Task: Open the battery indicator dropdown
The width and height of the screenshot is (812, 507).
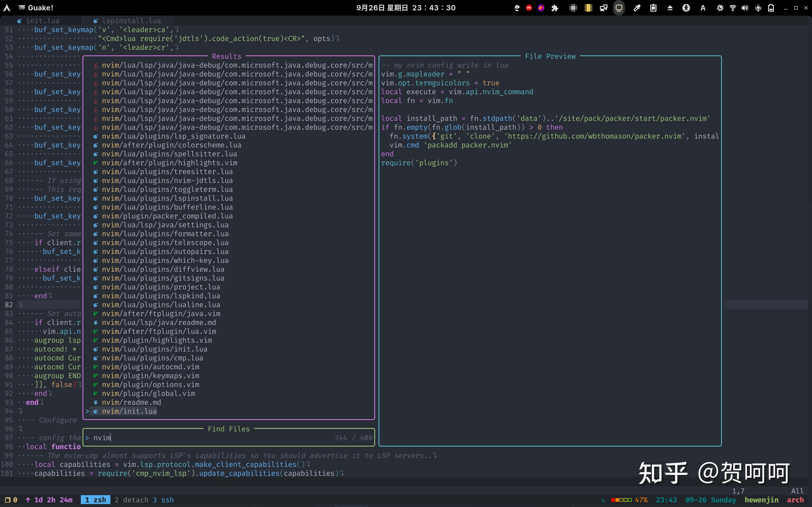Action: [771, 7]
